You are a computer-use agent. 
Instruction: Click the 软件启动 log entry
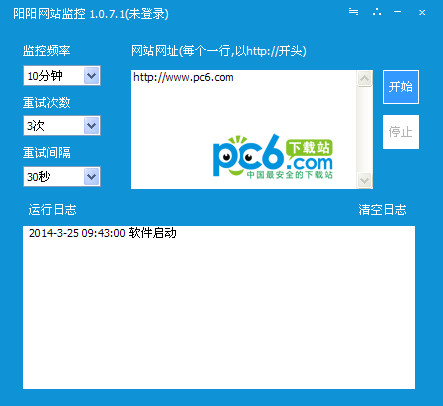click(x=152, y=233)
